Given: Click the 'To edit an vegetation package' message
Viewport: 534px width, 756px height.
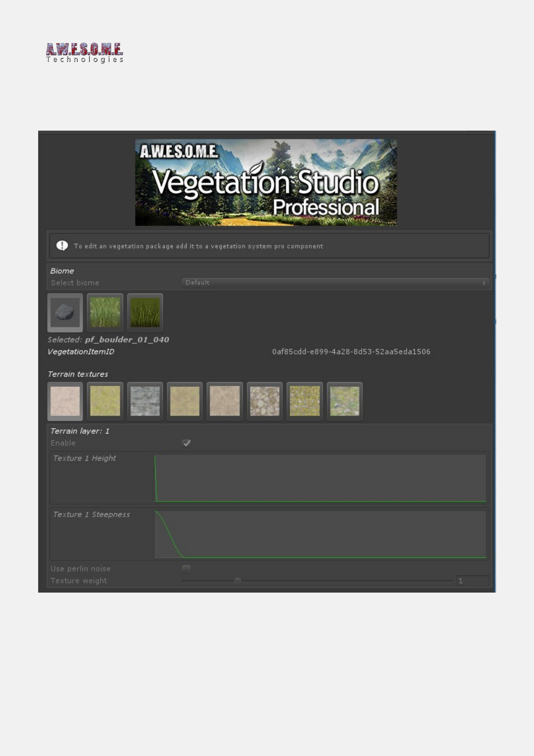Looking at the screenshot, I should (x=198, y=246).
